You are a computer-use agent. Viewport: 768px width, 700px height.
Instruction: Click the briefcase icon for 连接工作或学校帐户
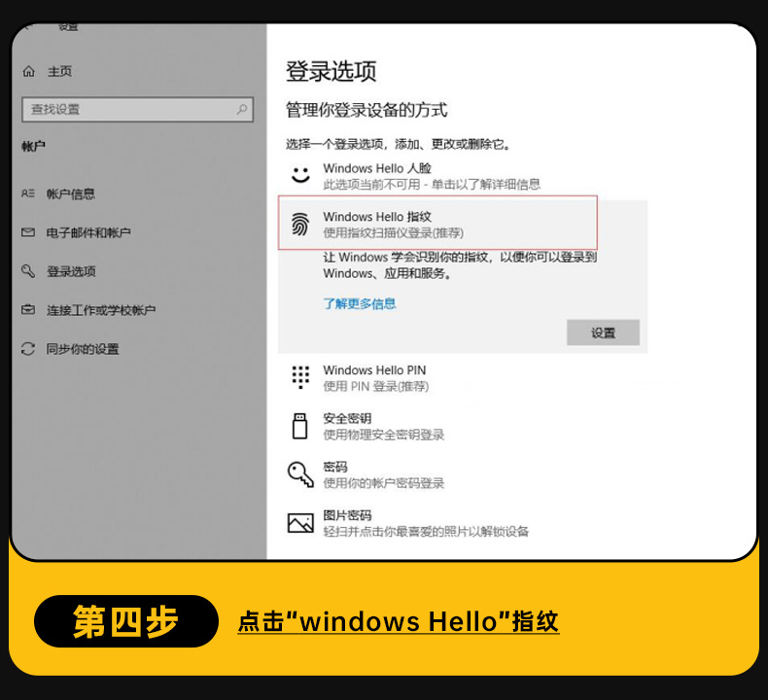pos(28,309)
